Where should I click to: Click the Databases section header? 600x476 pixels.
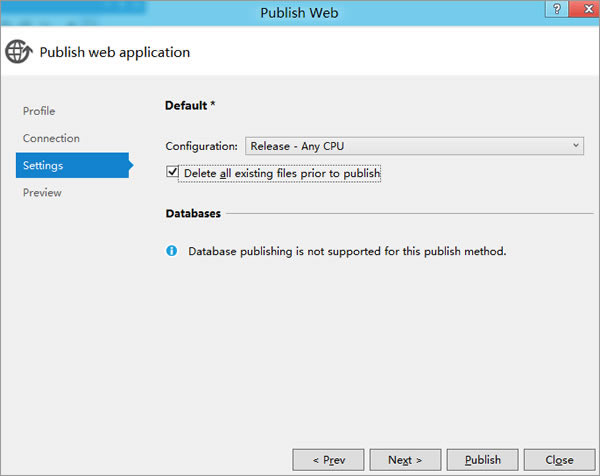[x=193, y=213]
